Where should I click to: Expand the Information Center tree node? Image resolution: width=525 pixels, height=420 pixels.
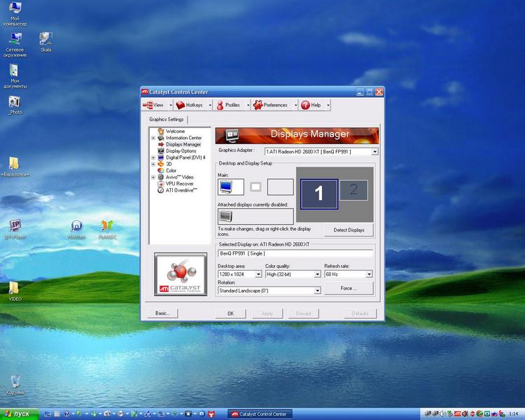(153, 138)
